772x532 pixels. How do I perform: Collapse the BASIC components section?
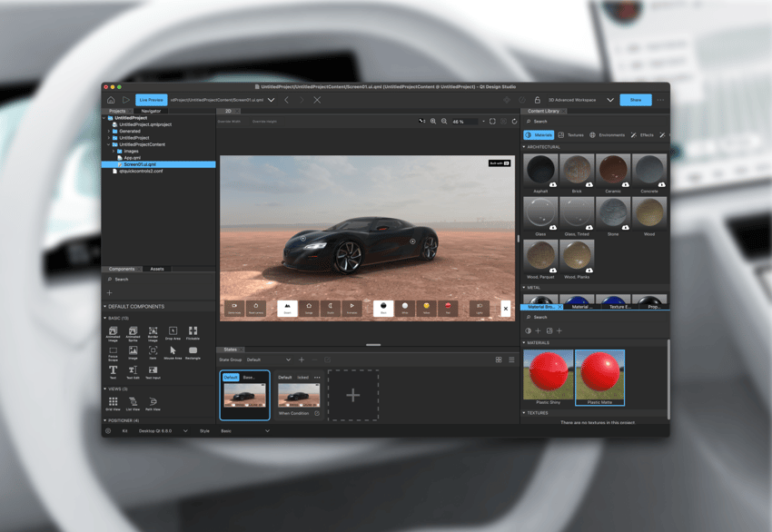pyautogui.click(x=105, y=317)
